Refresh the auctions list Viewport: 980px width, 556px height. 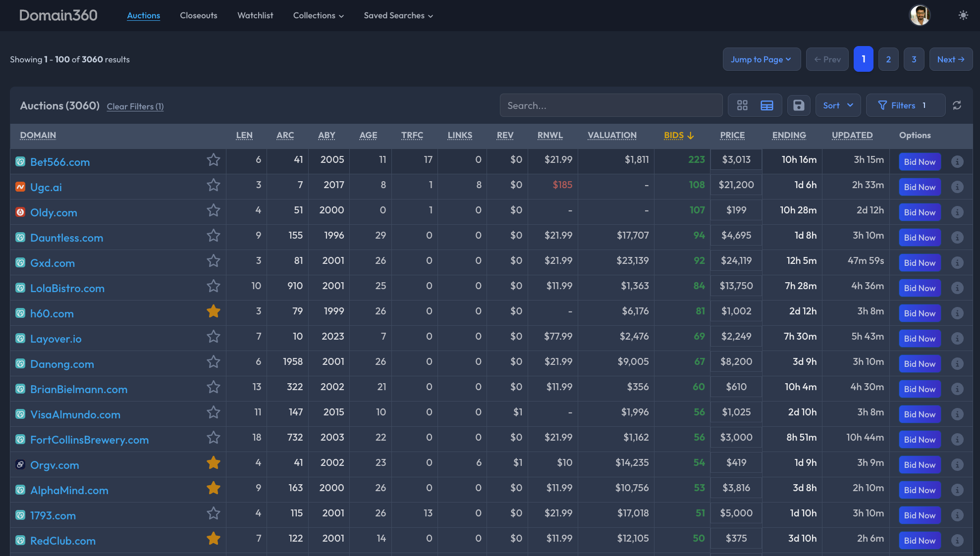[x=957, y=105]
